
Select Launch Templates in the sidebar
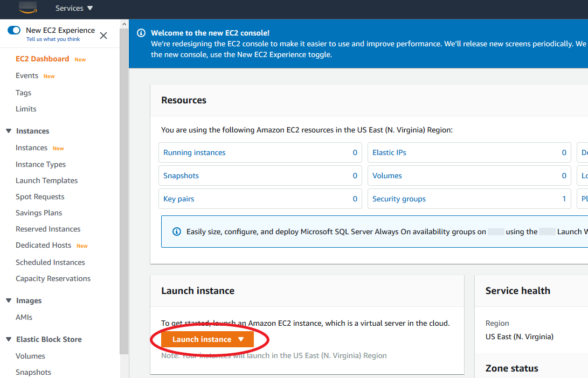(x=46, y=180)
